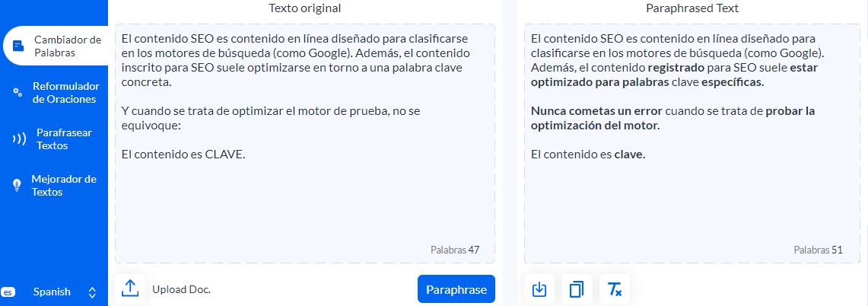Click the Paraphrase button
868x306 pixels.
456,289
